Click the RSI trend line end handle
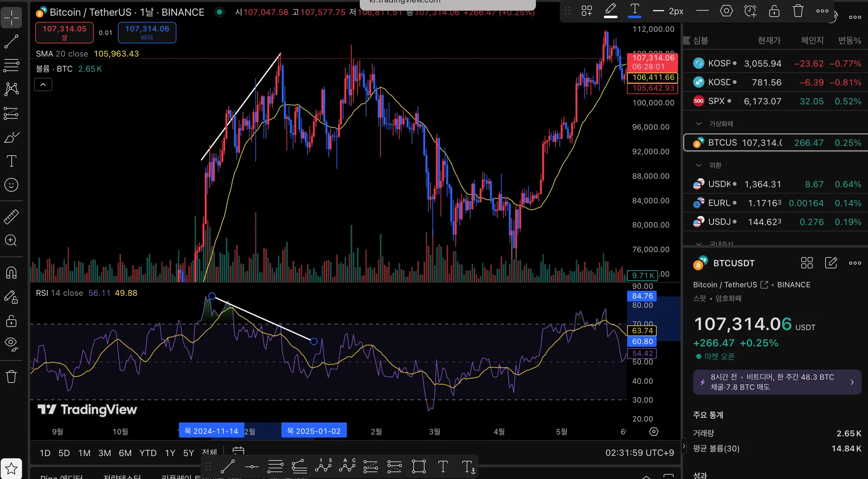 coord(314,341)
